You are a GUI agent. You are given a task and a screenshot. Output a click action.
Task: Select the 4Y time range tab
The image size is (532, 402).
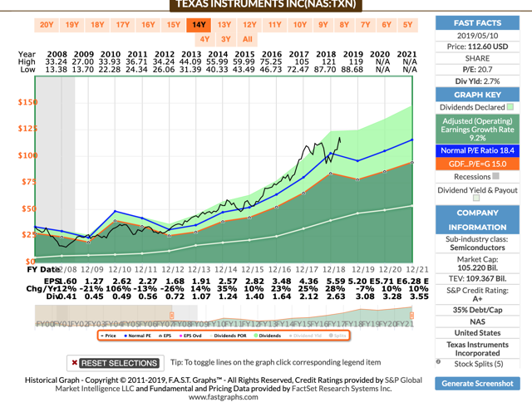[x=204, y=39]
